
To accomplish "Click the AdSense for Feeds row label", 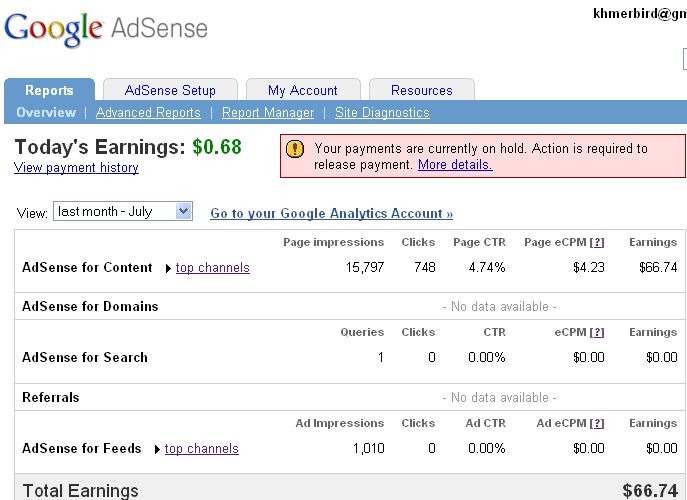I will tap(81, 449).
